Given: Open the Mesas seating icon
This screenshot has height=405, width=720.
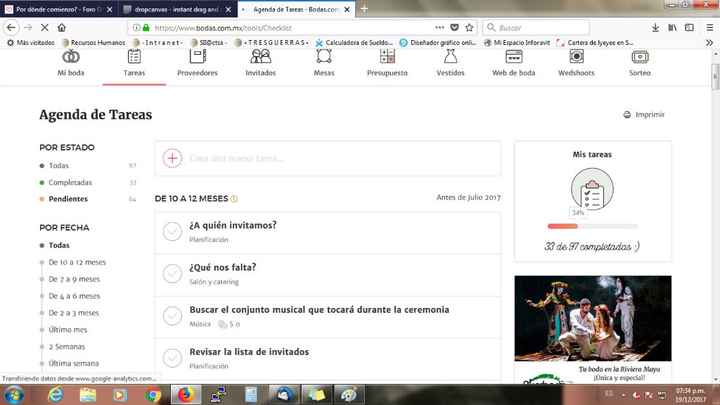Looking at the screenshot, I should [x=324, y=58].
